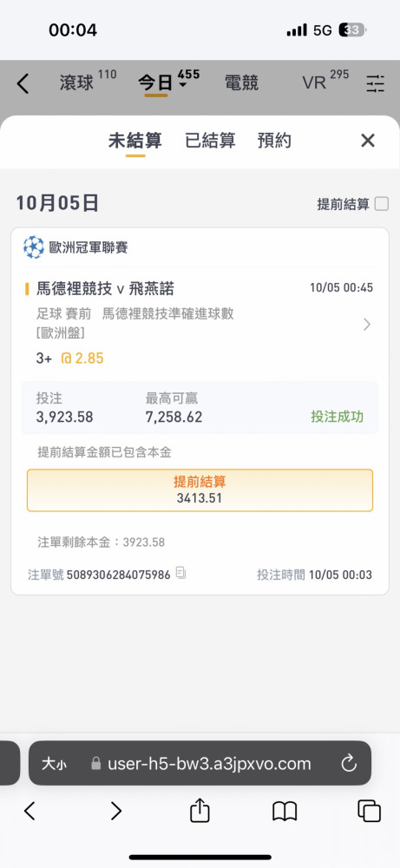The height and width of the screenshot is (868, 400).
Task: Switch to the 預約 tab
Action: tap(274, 141)
